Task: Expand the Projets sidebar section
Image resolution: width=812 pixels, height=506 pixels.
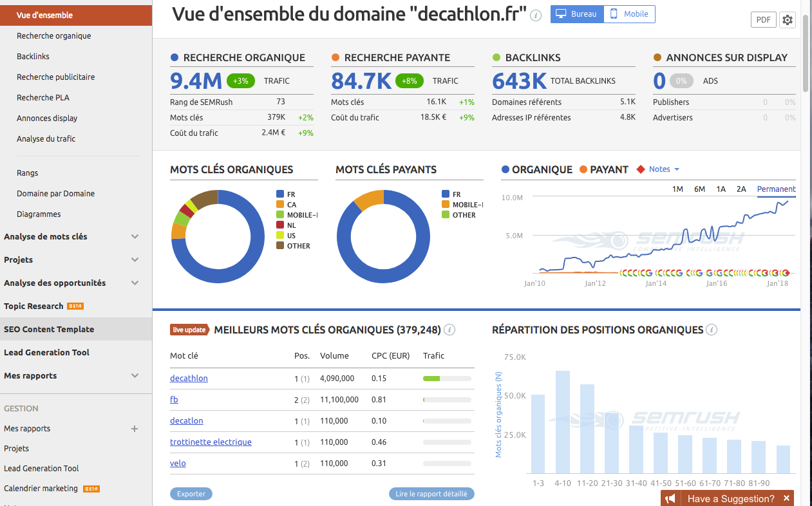Action: (135, 260)
